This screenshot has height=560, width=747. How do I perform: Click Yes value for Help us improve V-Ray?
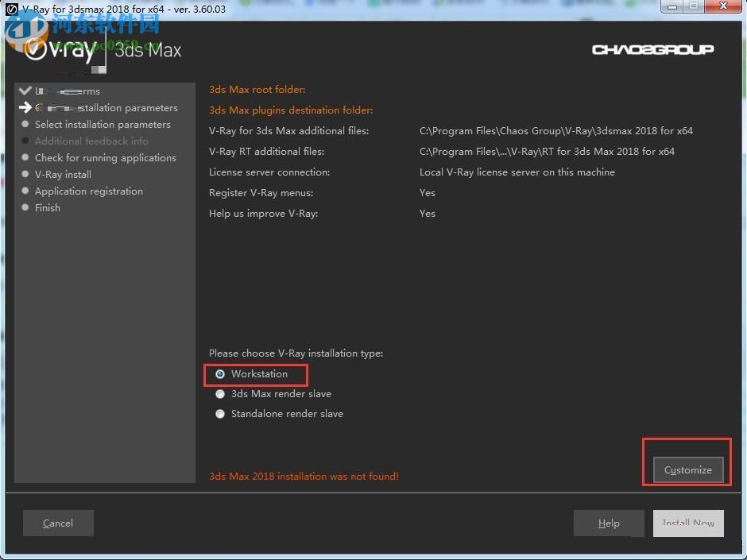click(x=428, y=214)
